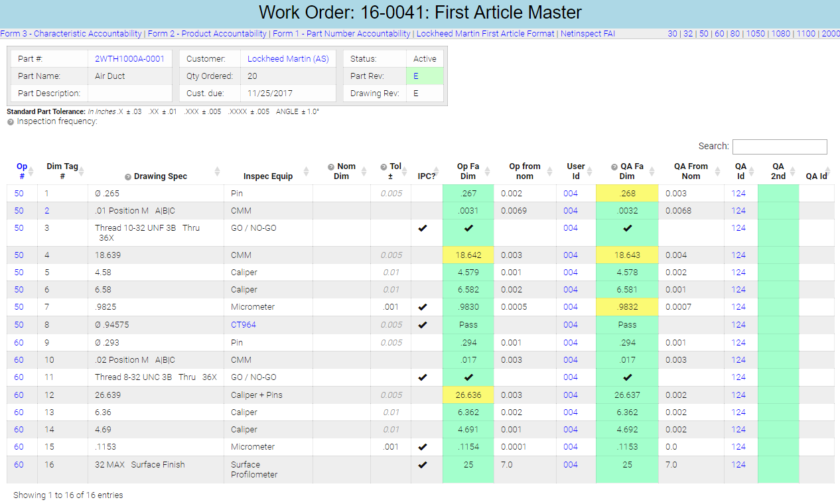This screenshot has height=504, width=840.
Task: Select yellow QA Fa Dim cell .268
Action: (x=627, y=194)
